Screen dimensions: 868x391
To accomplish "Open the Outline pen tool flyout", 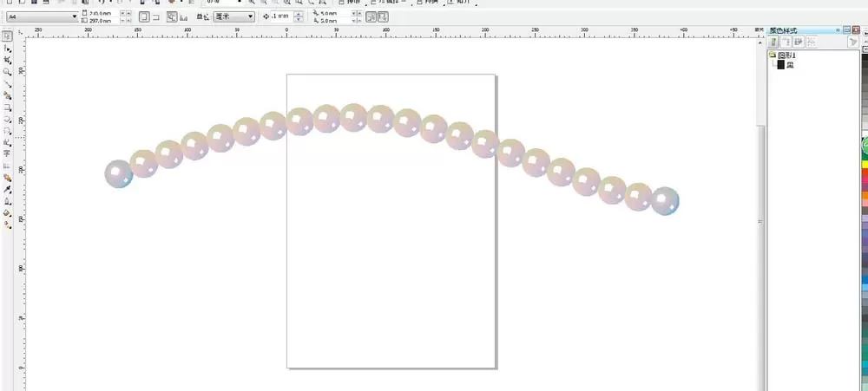I will pos(8,201).
